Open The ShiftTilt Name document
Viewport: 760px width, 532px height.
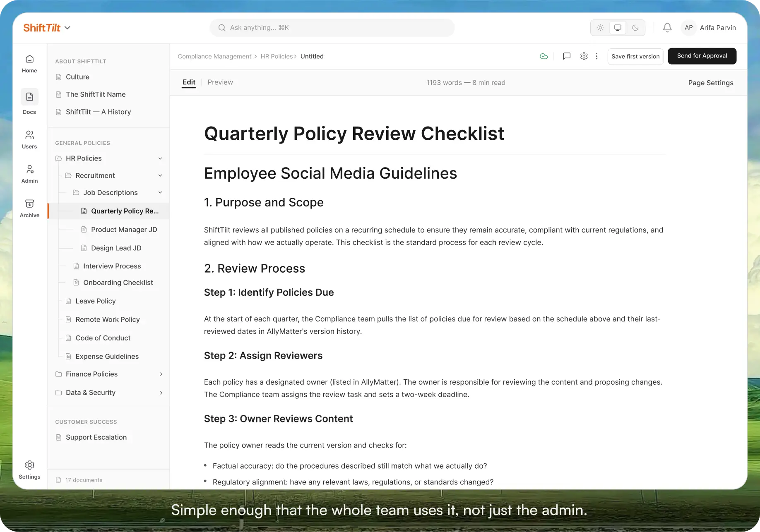tap(96, 94)
